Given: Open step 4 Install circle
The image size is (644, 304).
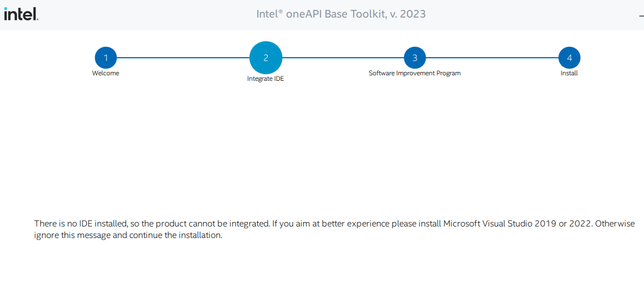Looking at the screenshot, I should [569, 58].
